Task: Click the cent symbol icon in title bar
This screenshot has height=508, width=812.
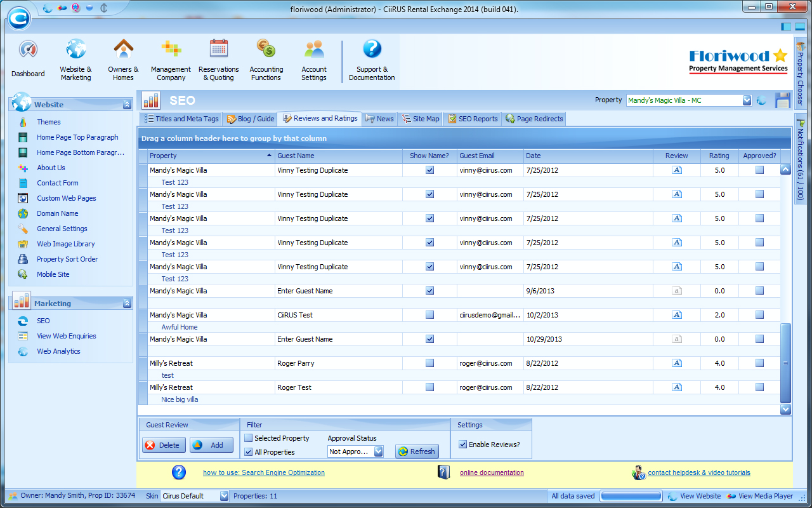Action: click(103, 8)
